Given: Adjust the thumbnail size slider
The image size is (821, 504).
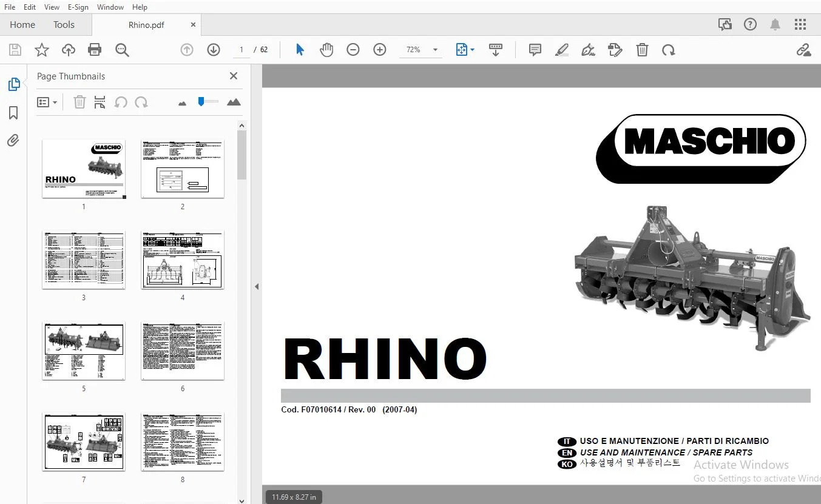Looking at the screenshot, I should (x=208, y=102).
